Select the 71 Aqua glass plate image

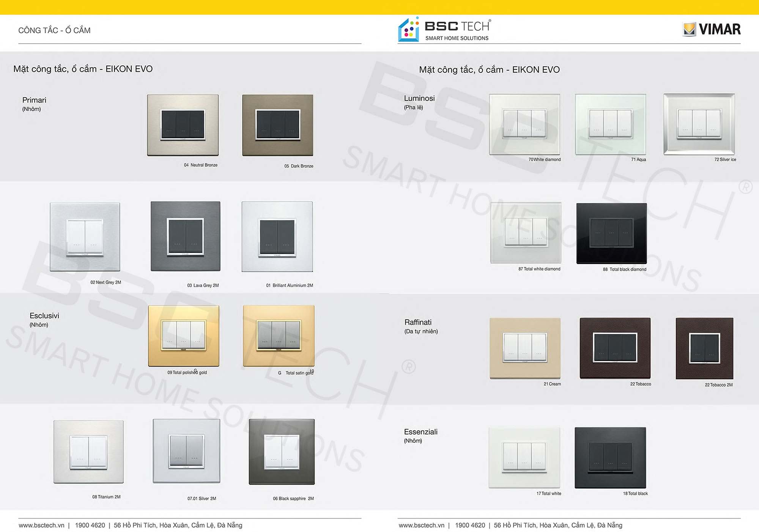tap(611, 124)
